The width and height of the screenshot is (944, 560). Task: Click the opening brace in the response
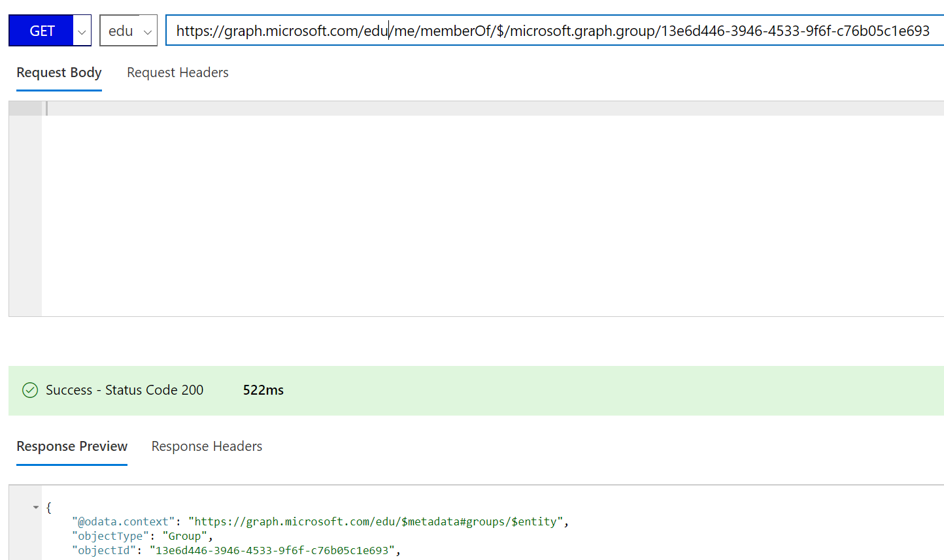[49, 507]
